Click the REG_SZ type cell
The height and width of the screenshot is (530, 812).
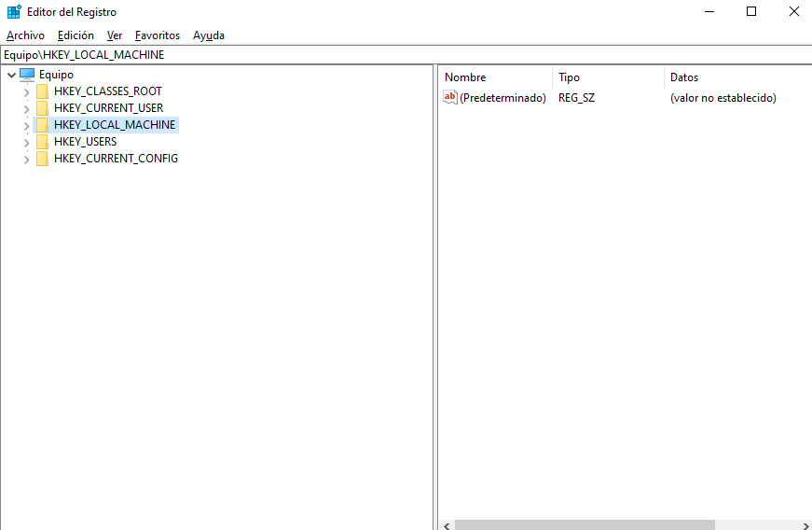pos(576,97)
